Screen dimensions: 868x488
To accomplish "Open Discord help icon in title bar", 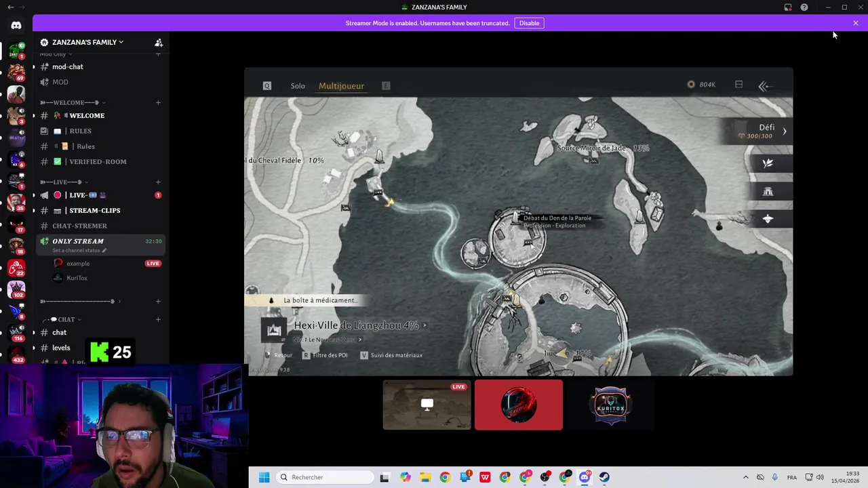I will click(804, 7).
